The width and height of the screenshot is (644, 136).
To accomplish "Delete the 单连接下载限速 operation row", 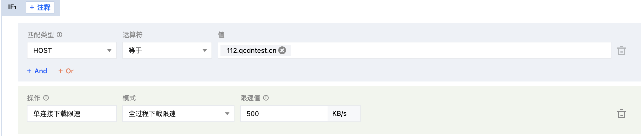I will coord(621,114).
